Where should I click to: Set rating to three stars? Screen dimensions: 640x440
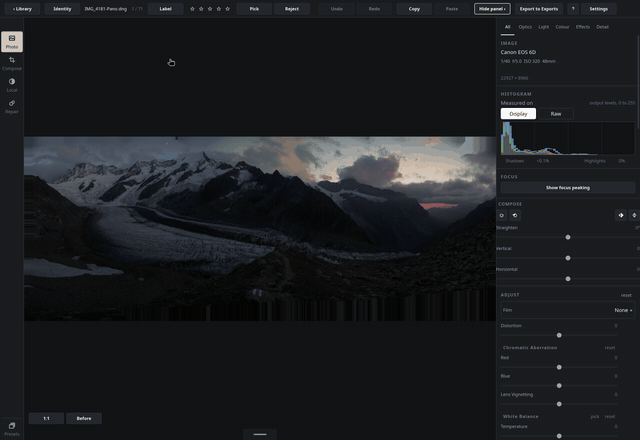point(210,9)
